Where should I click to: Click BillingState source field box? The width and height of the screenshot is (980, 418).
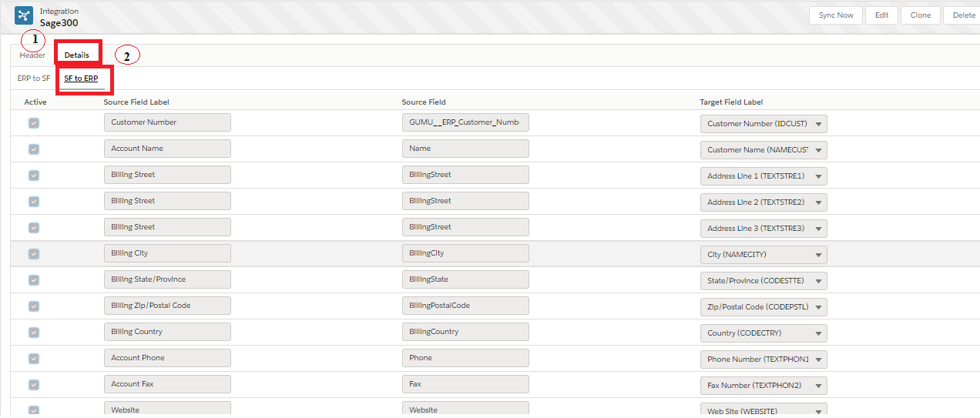(x=465, y=279)
